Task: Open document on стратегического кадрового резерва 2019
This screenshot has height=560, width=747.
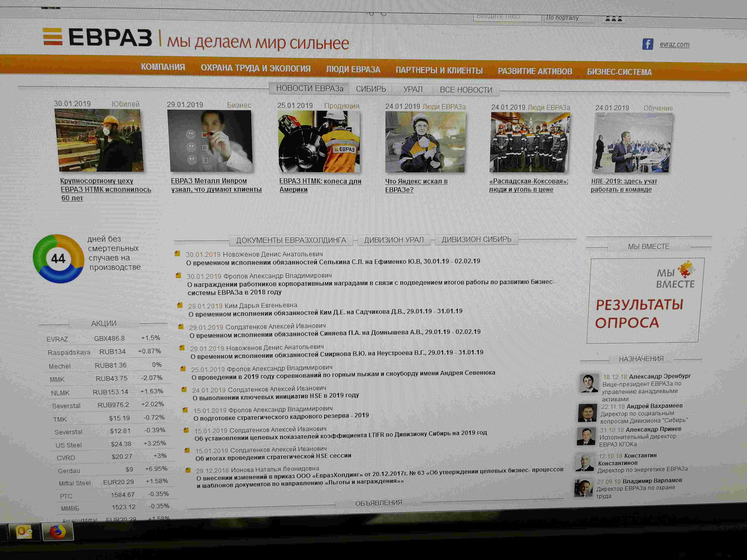Action: (x=281, y=417)
